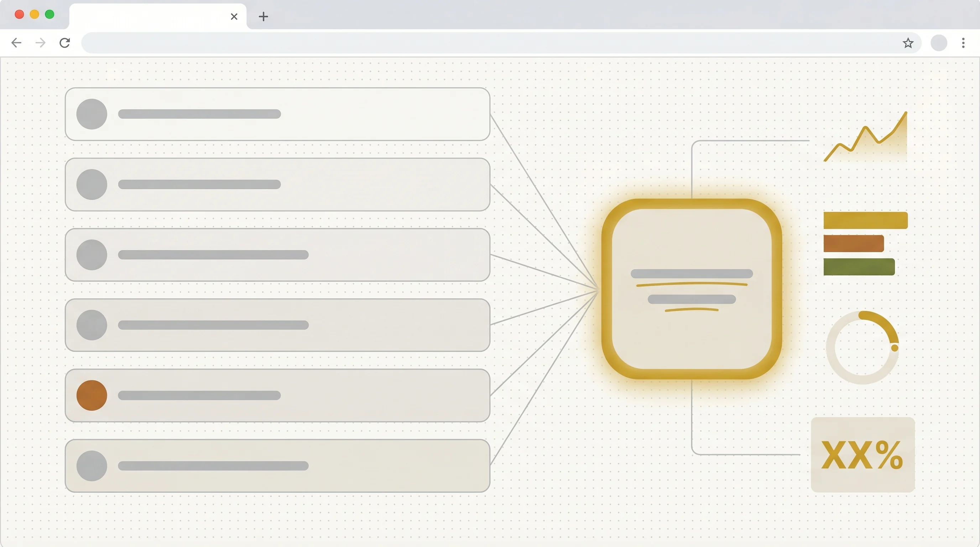This screenshot has width=980, height=547.
Task: Select the orange bar in the bar chart
Action: click(853, 244)
